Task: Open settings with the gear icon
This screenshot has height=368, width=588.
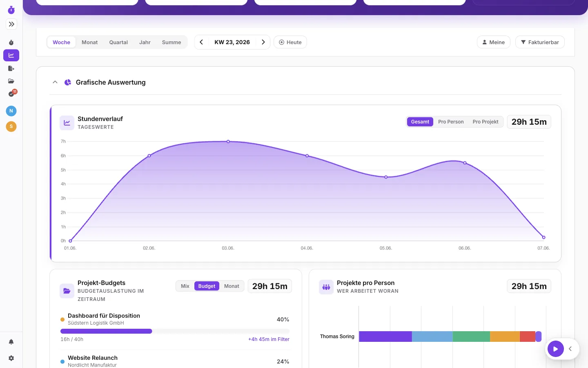Action: tap(11, 358)
